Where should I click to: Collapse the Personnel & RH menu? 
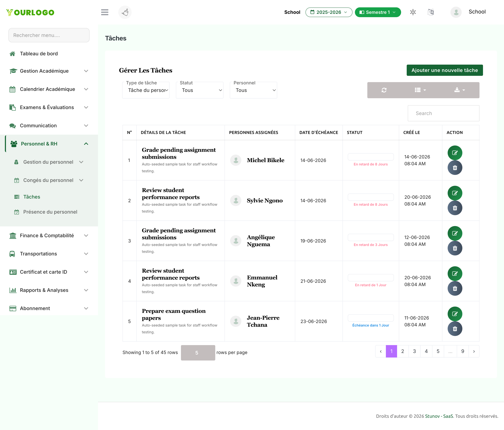[49, 144]
